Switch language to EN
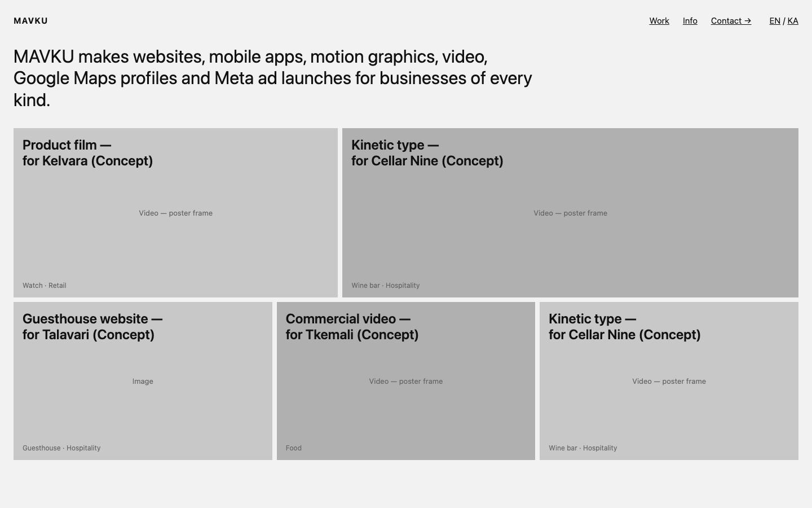Screen dimensions: 812x508 click(x=775, y=21)
